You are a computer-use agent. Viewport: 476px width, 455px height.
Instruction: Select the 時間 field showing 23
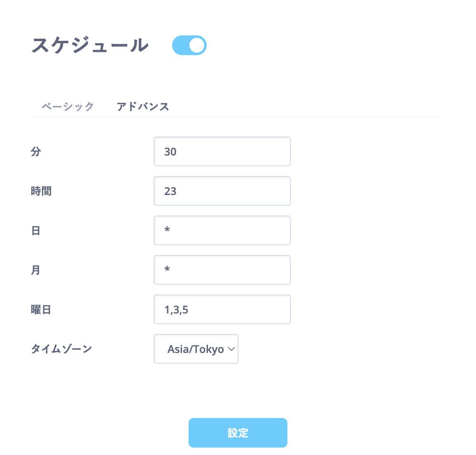222,191
